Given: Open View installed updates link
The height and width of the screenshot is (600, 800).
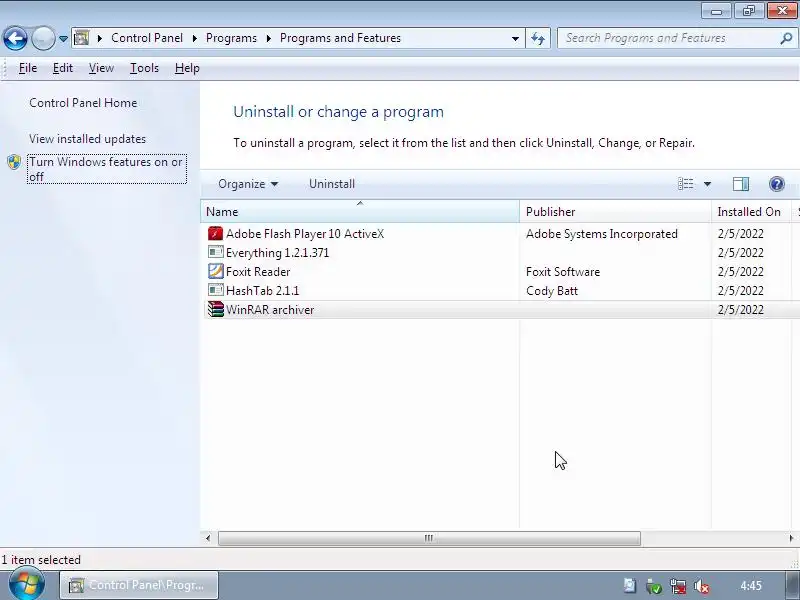Looking at the screenshot, I should 87,139.
